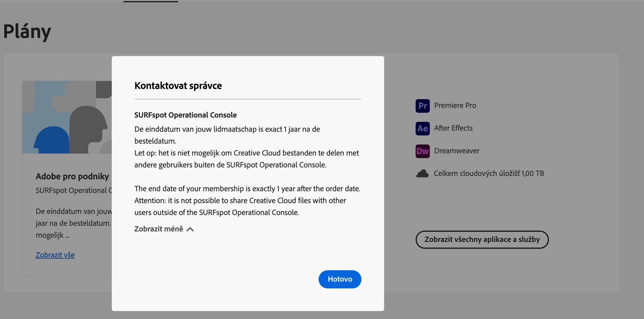Click the active tab indicator at page top
The image size is (644, 319).
click(x=150, y=1)
